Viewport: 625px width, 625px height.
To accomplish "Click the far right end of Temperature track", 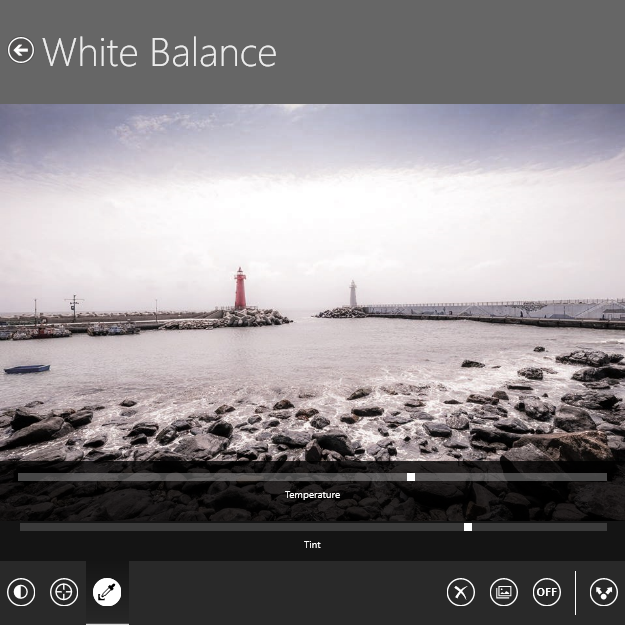I will click(603, 477).
